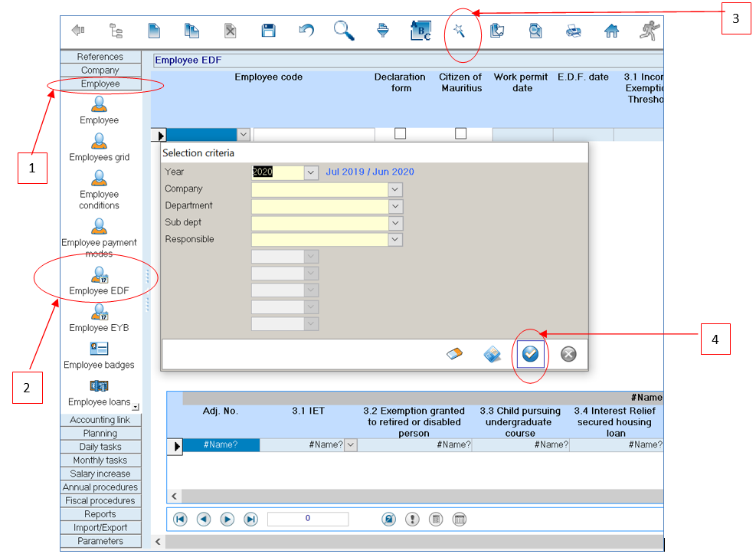The height and width of the screenshot is (554, 756).
Task: Click the printer toolbar icon
Action: 573,31
